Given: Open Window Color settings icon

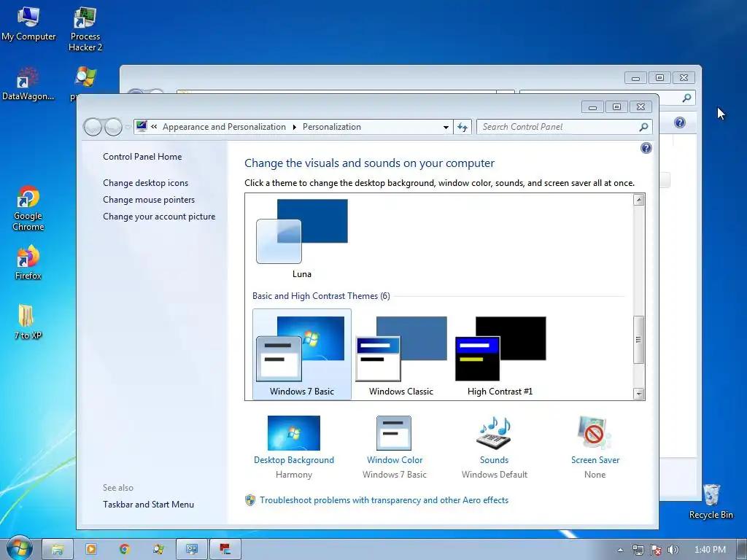Looking at the screenshot, I should 393,433.
